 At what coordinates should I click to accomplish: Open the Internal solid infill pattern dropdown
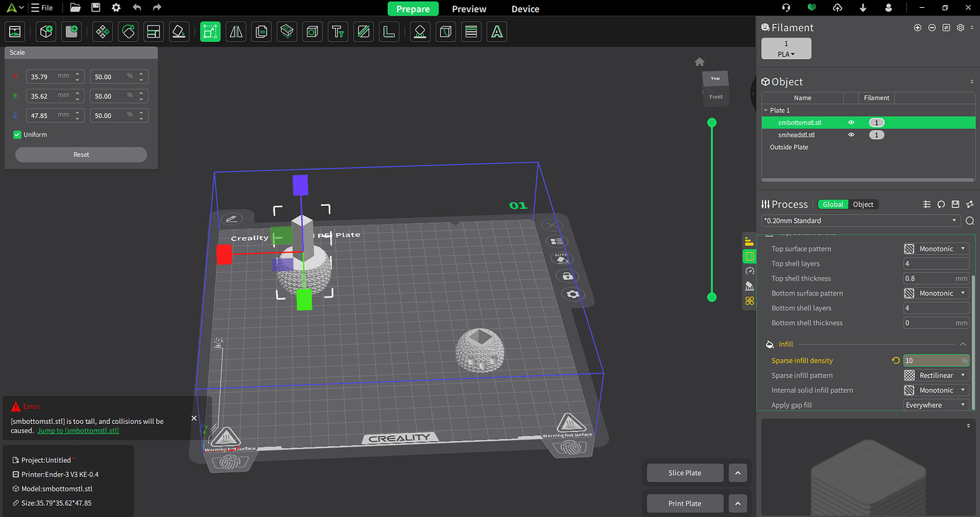[x=936, y=391]
